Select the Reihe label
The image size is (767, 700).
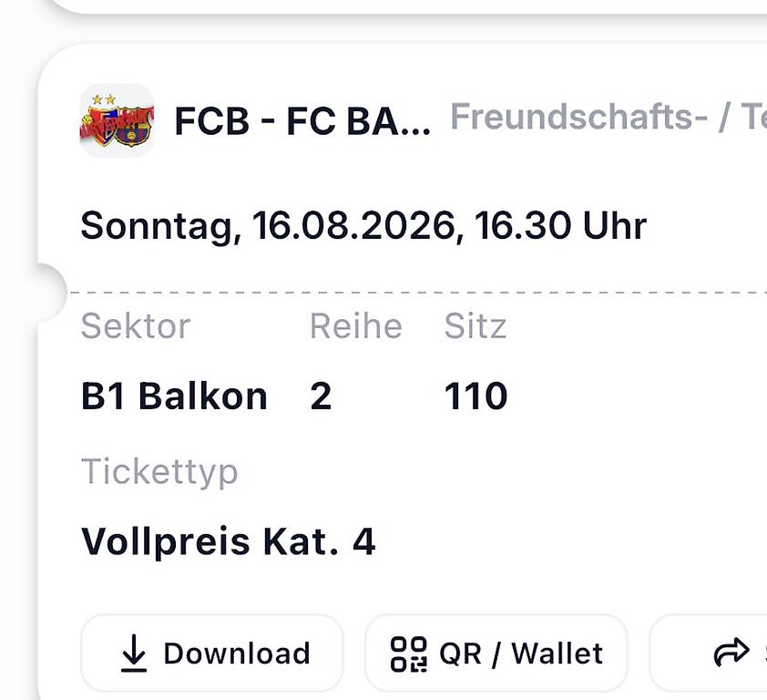tap(355, 326)
